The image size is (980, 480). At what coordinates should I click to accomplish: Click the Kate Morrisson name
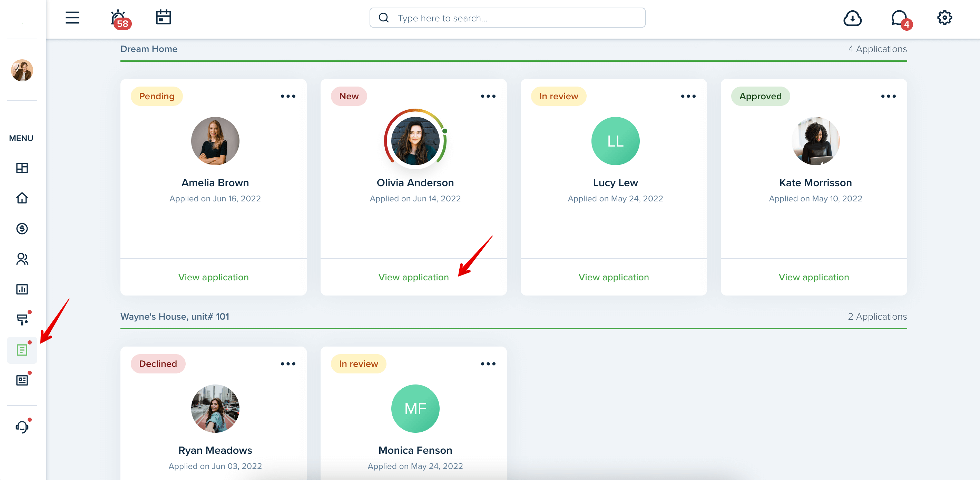[815, 183]
